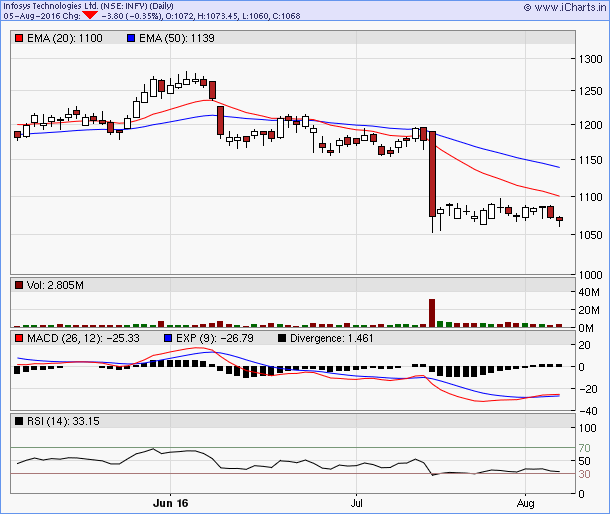Click the 1150 price axis label
Screen dimensions: 610x514
coord(590,160)
